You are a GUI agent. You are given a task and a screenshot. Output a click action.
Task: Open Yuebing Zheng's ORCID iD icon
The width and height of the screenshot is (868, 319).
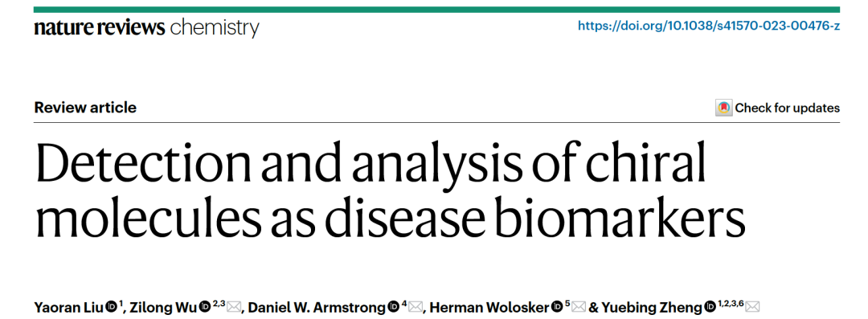(710, 306)
